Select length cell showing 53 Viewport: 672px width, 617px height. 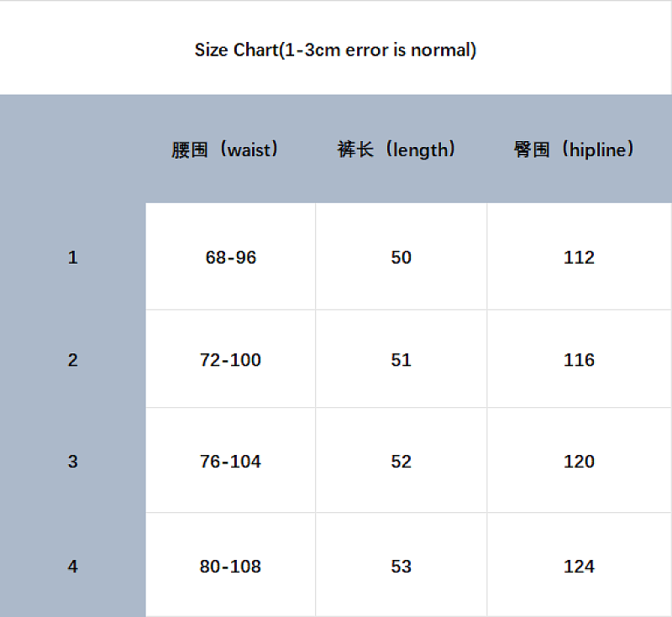coord(402,565)
